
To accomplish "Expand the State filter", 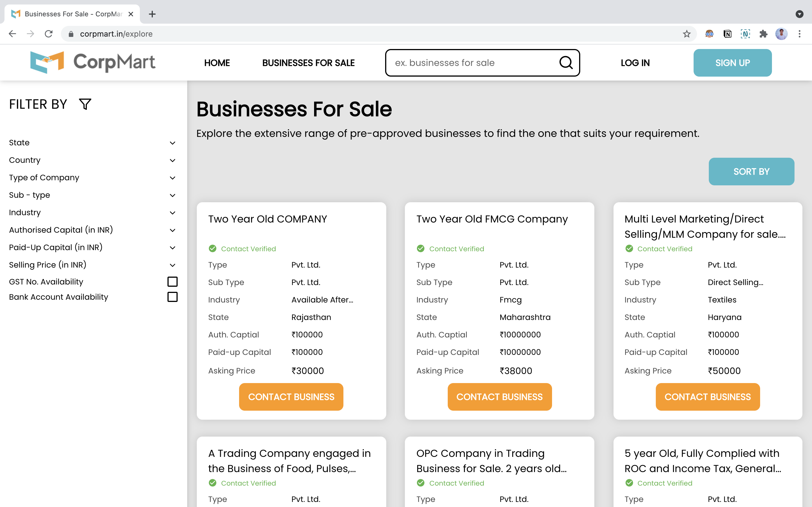I will (173, 143).
